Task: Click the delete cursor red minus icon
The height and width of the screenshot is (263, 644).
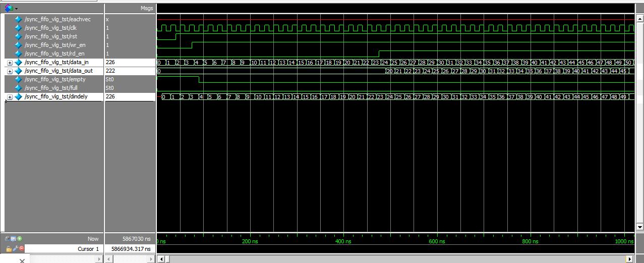Action: (x=22, y=249)
